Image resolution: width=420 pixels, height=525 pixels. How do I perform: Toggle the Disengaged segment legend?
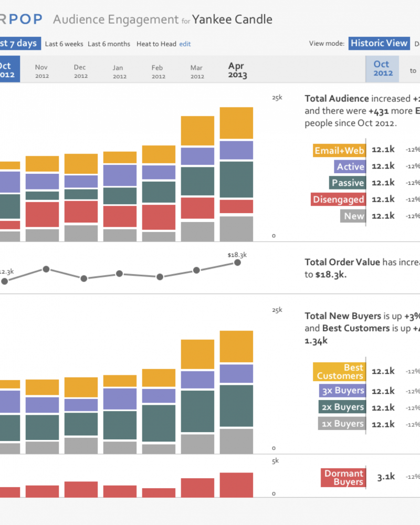coord(338,199)
